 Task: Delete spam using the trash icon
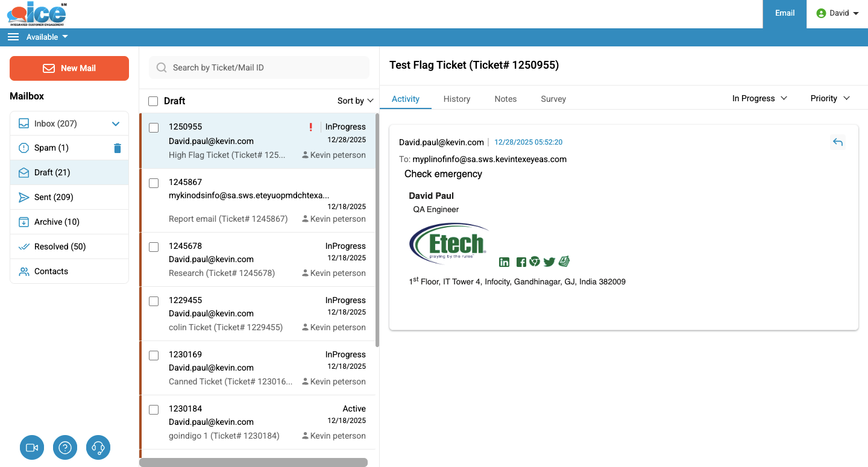118,148
